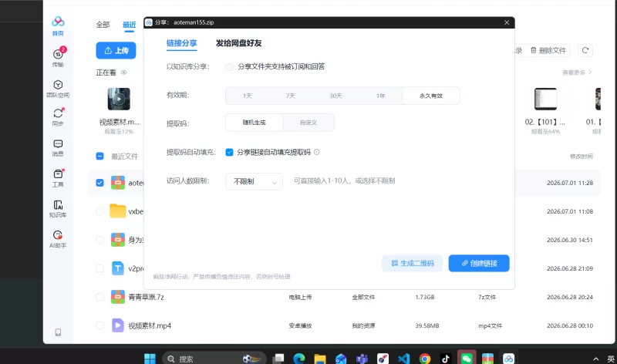Click the aoteman zip file icon
617x364 pixels.
(x=118, y=183)
